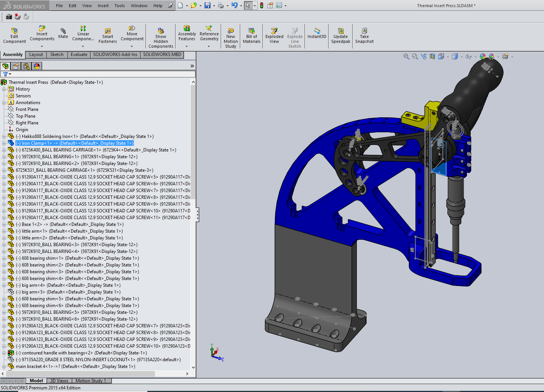Click the Update Speedpak button
Viewport: 544px width, 392px height.
[340, 36]
